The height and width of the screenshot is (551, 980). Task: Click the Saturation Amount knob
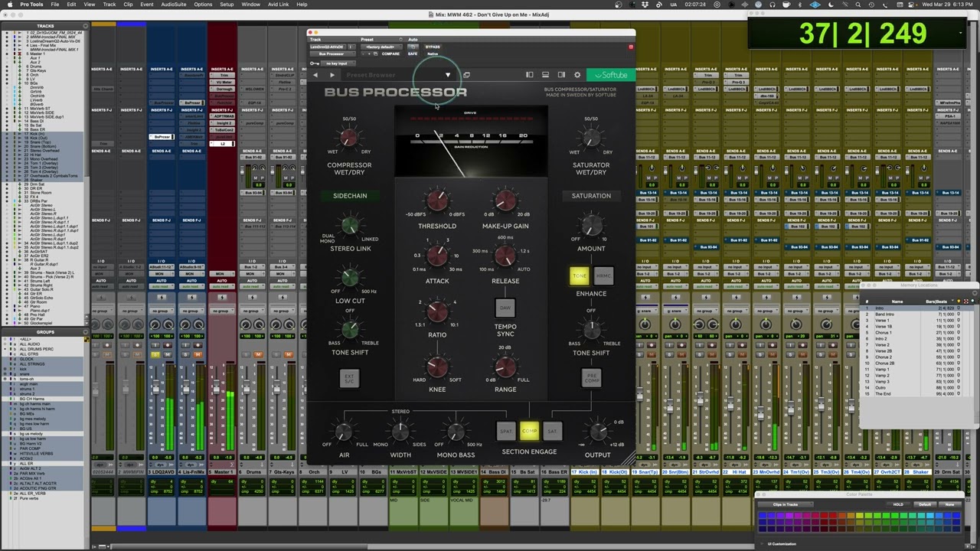pos(591,225)
